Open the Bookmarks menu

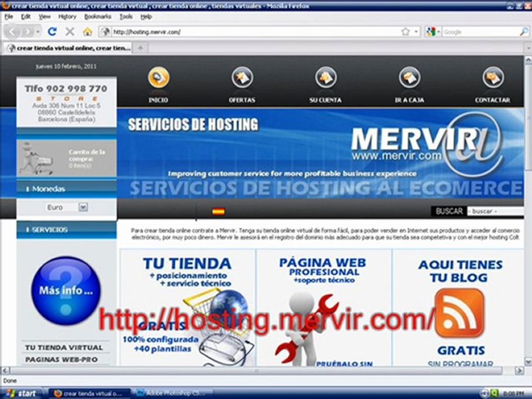pyautogui.click(x=98, y=17)
